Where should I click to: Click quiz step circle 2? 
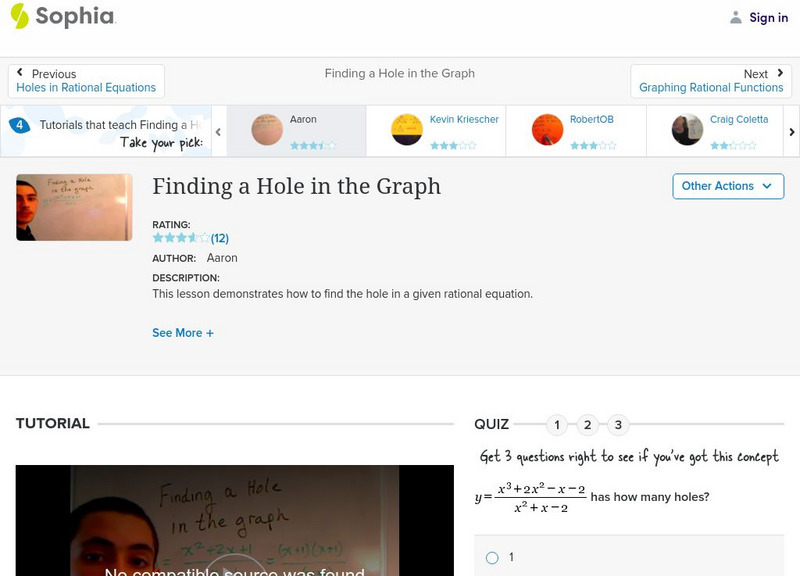[x=588, y=424]
